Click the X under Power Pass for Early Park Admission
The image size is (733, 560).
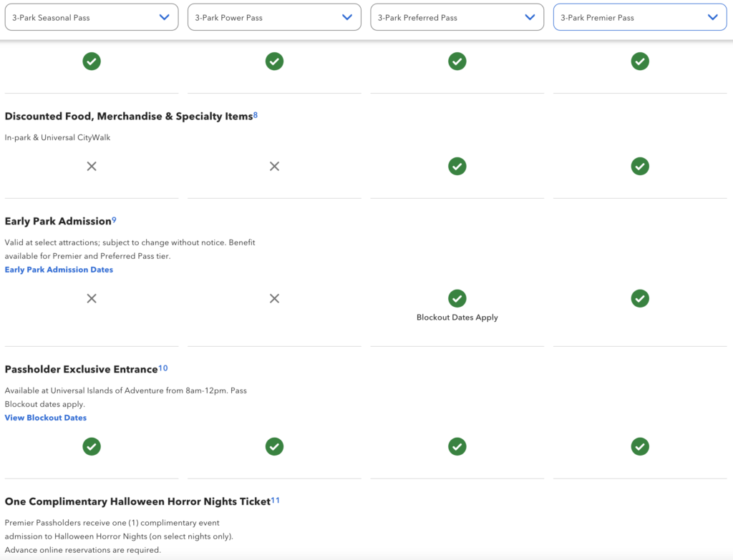point(274,298)
